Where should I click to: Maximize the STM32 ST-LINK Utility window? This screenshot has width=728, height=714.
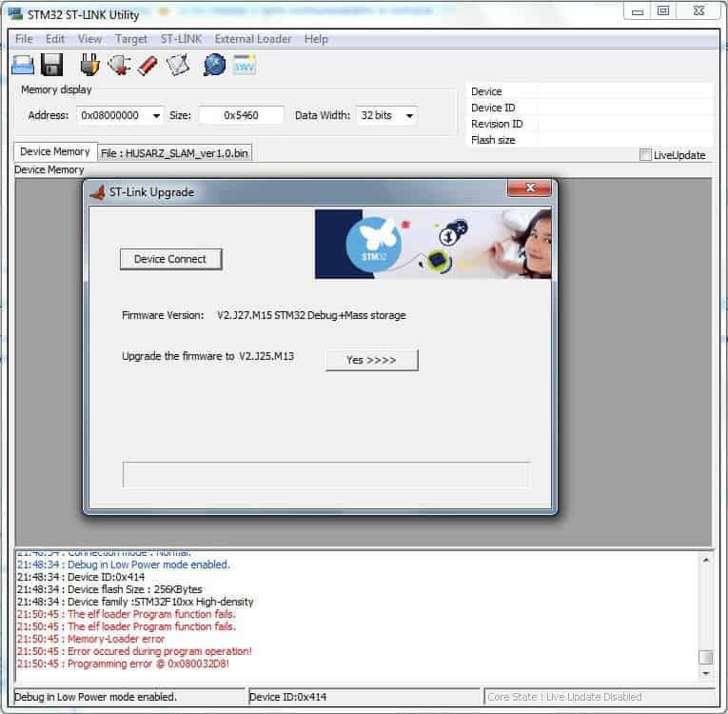coord(663,10)
